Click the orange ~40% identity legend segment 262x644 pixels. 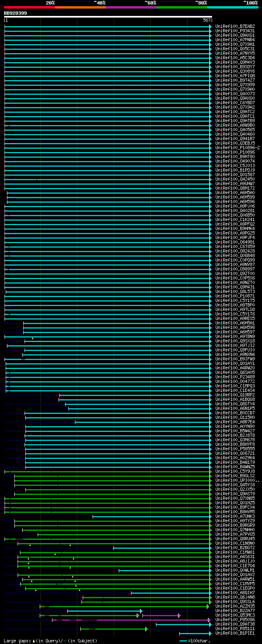(80, 7)
